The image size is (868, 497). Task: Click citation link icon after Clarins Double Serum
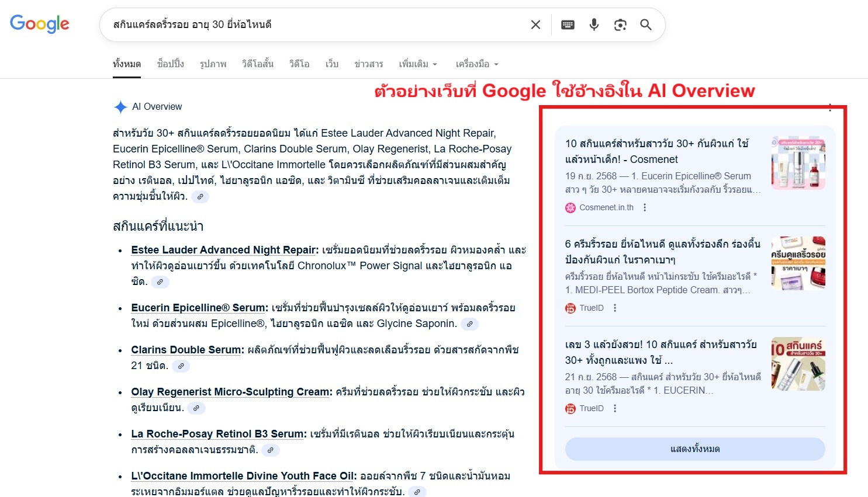tap(181, 366)
